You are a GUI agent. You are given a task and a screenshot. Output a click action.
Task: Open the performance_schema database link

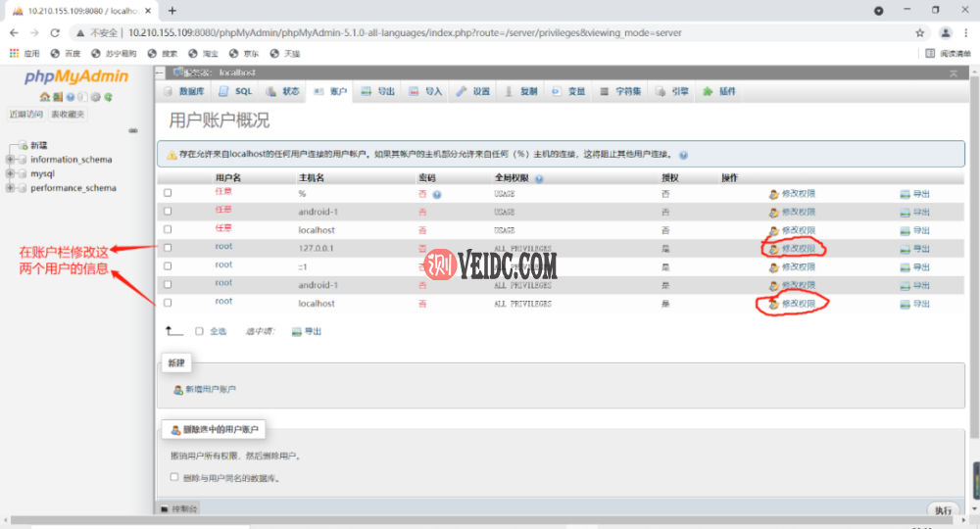(73, 188)
